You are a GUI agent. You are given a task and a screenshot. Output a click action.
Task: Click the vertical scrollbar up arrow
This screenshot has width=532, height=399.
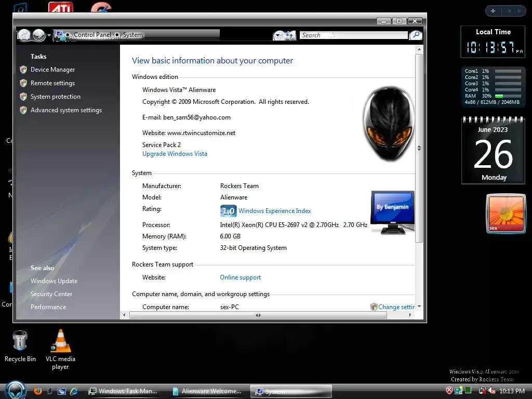419,49
